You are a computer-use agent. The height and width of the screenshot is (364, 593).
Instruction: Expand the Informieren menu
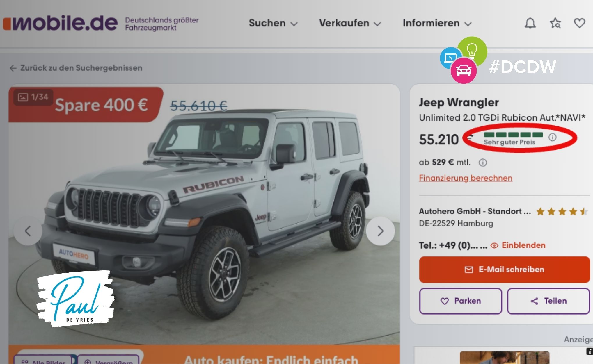click(437, 23)
